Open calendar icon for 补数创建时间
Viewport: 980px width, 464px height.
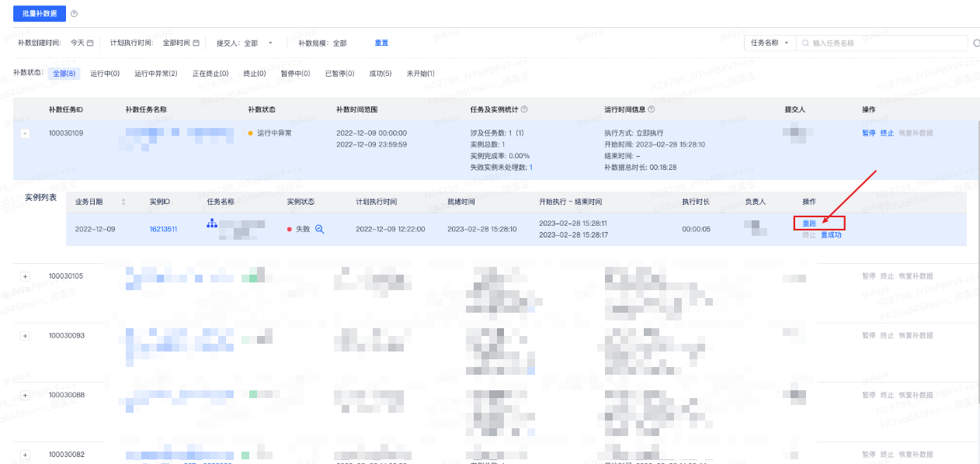coord(90,43)
